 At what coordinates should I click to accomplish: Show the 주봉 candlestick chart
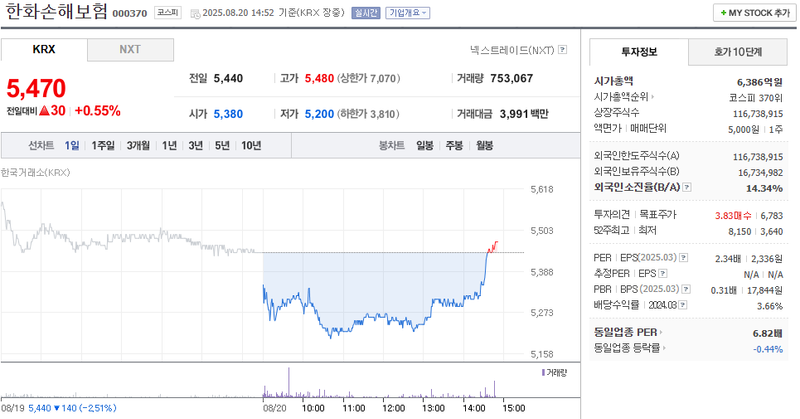tap(454, 146)
